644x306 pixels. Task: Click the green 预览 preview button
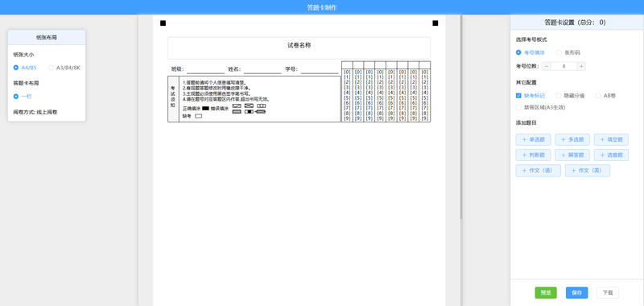546,293
